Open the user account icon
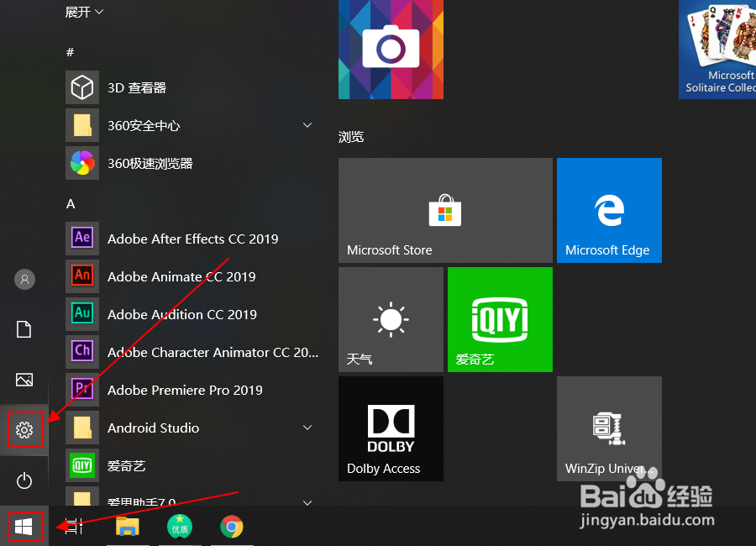The image size is (756, 546). point(24,279)
